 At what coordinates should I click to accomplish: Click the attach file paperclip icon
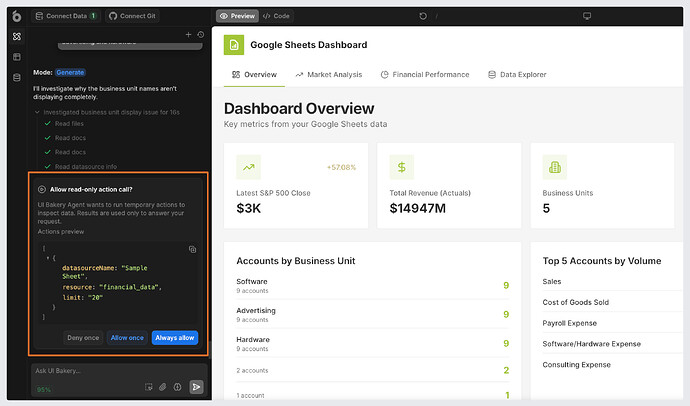(x=163, y=386)
